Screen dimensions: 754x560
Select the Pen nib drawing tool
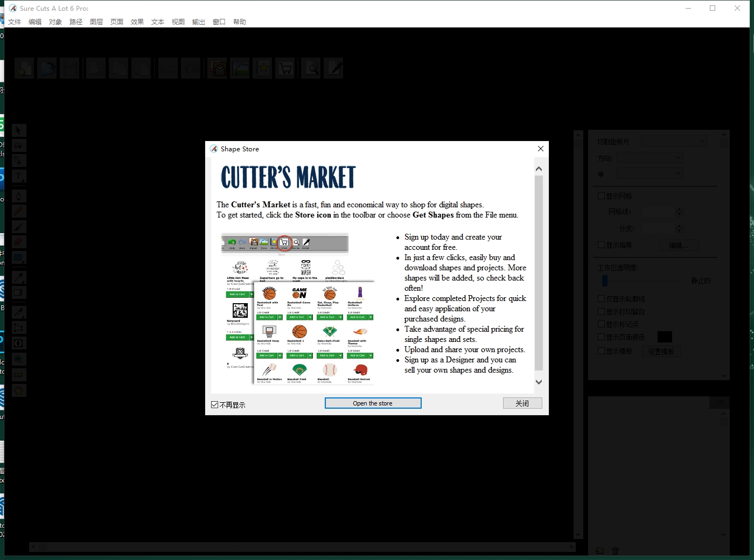[x=19, y=195]
